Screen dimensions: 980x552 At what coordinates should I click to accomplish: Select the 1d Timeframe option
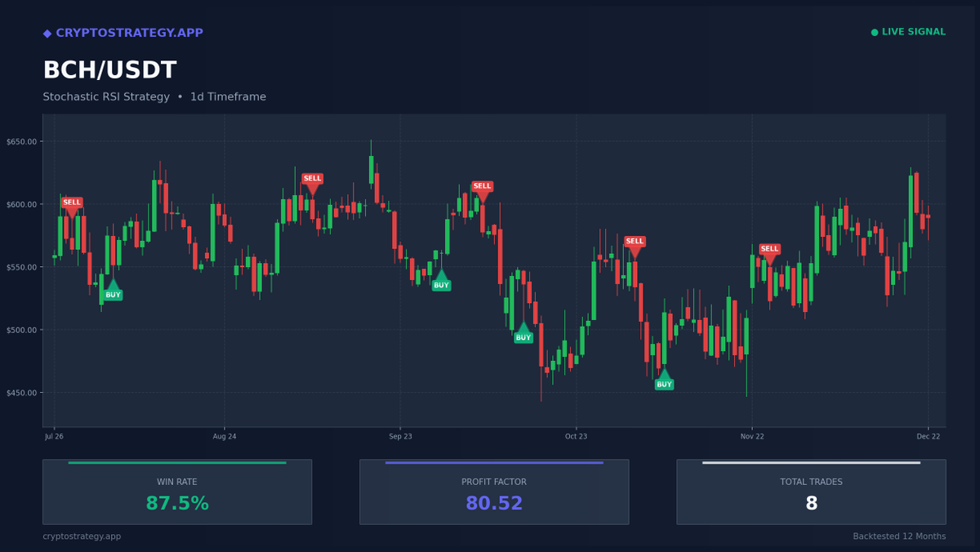coord(227,96)
